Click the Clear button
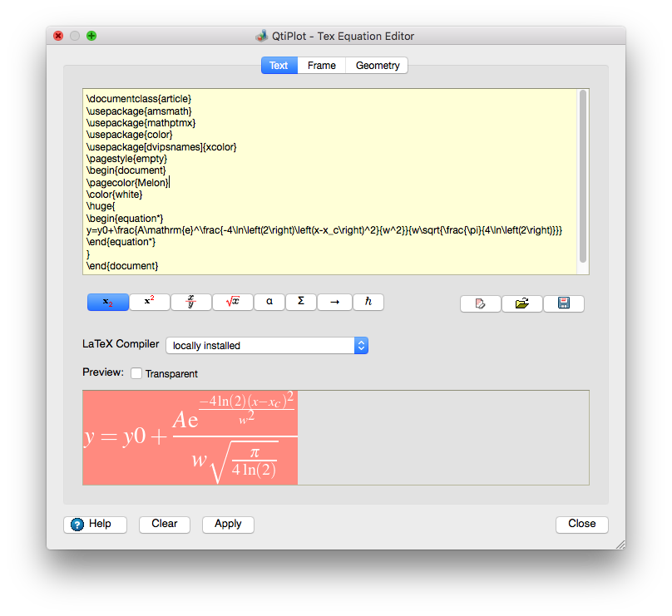 165,524
